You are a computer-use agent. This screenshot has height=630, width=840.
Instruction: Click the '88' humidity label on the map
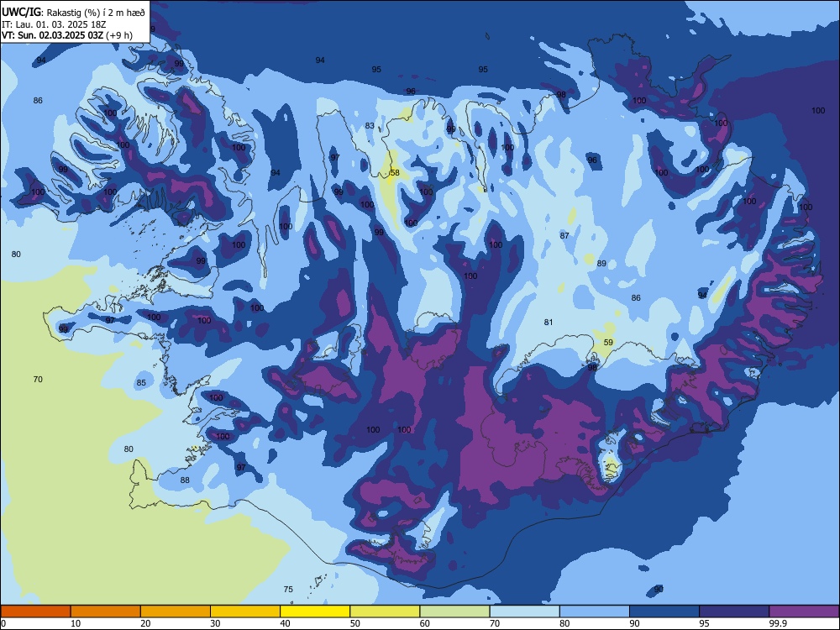[x=185, y=480]
